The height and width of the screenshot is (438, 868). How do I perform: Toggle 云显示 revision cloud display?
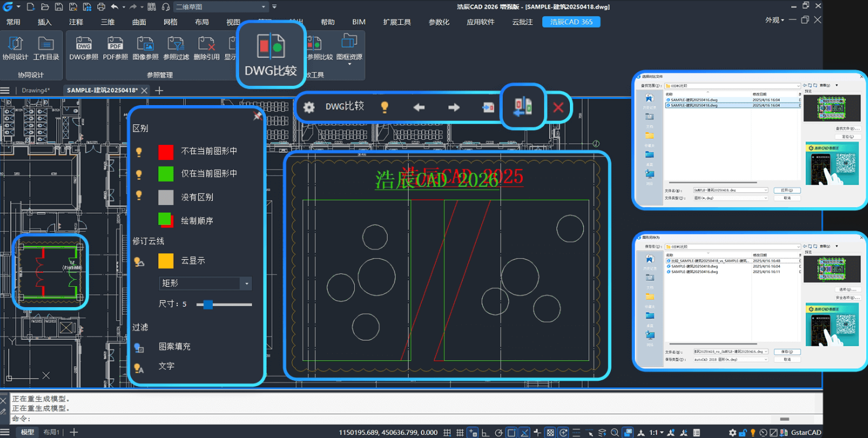click(x=139, y=261)
